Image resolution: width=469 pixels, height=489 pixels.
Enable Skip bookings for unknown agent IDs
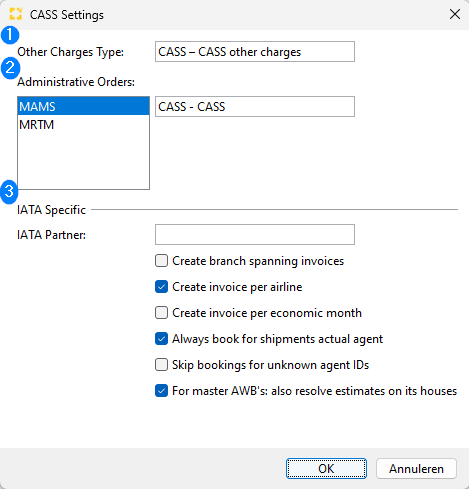coord(161,365)
